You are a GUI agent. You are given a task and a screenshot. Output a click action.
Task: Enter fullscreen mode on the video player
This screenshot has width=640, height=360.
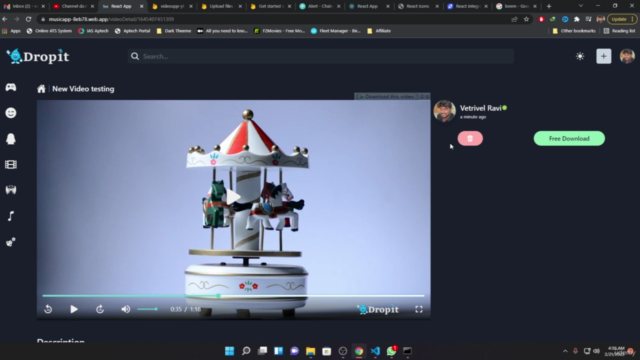[x=419, y=309]
